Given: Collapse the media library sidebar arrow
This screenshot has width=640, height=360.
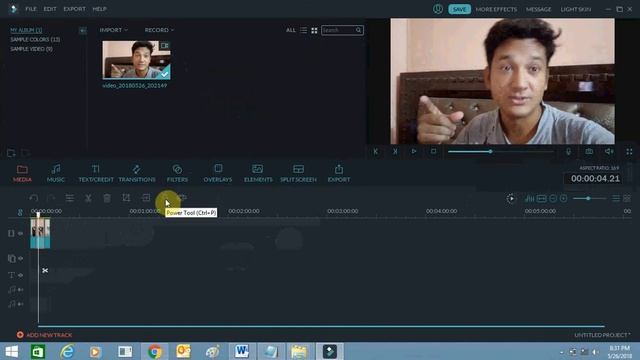Looking at the screenshot, I should (82, 31).
